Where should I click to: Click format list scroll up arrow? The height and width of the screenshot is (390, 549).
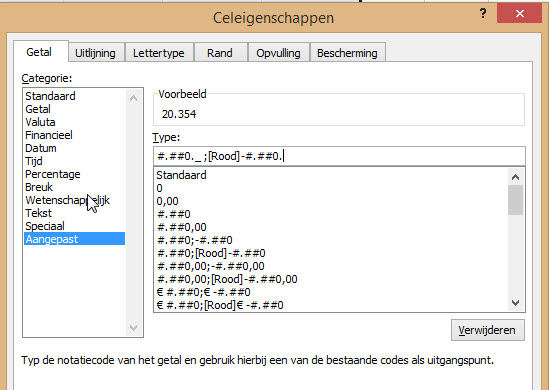tap(515, 177)
